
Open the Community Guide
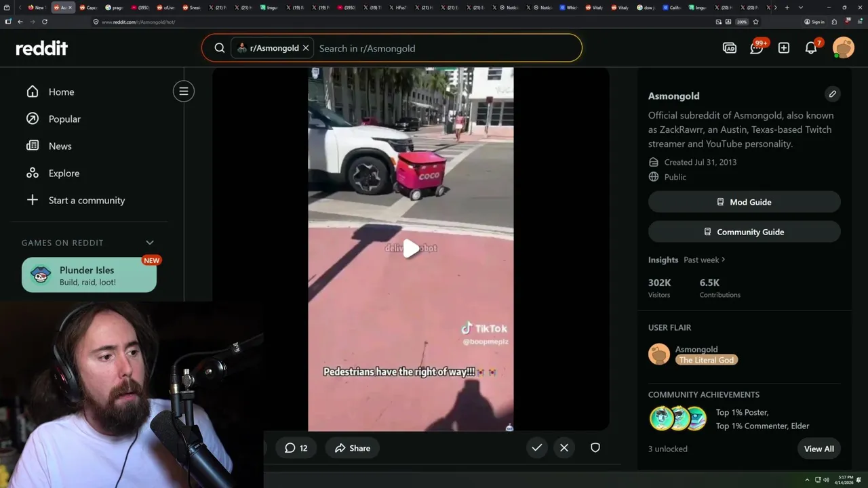click(745, 232)
